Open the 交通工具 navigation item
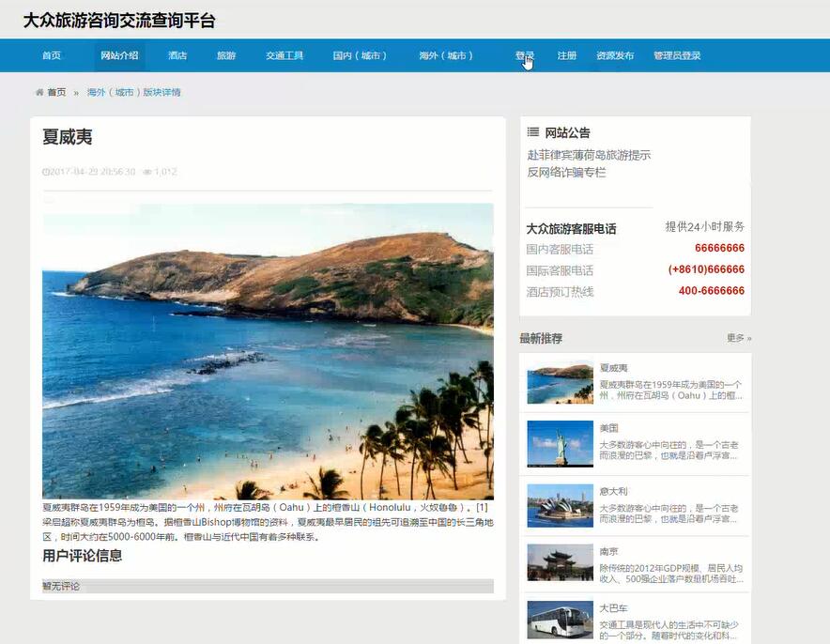 click(284, 55)
